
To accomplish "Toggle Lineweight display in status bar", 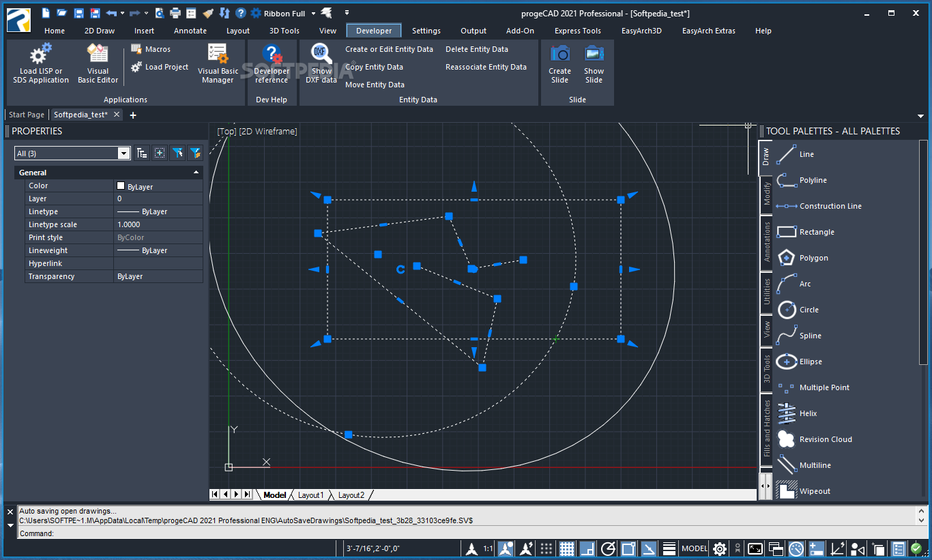I will click(x=669, y=548).
